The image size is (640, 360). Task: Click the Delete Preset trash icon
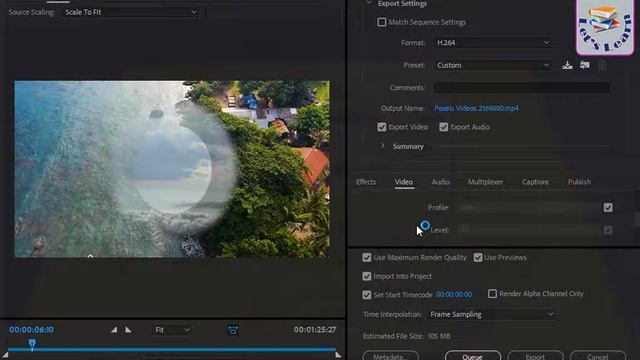602,66
